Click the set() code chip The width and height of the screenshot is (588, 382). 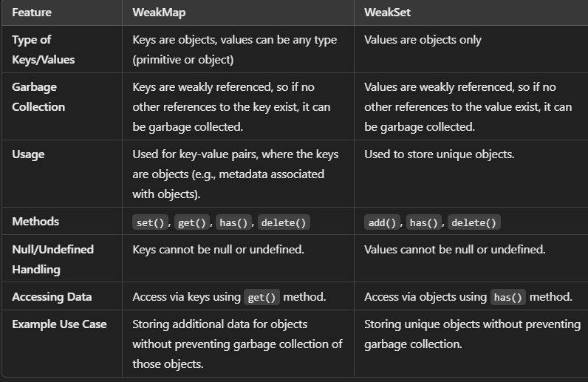[x=151, y=222]
